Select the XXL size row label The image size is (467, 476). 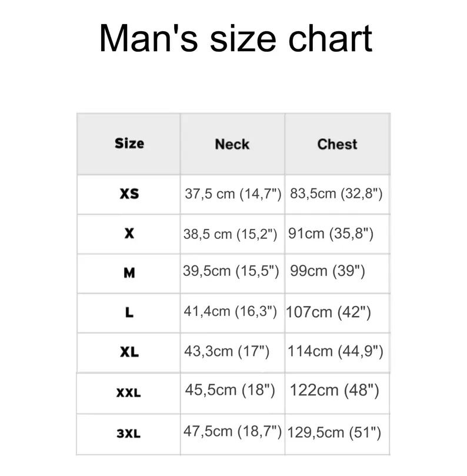click(x=129, y=392)
